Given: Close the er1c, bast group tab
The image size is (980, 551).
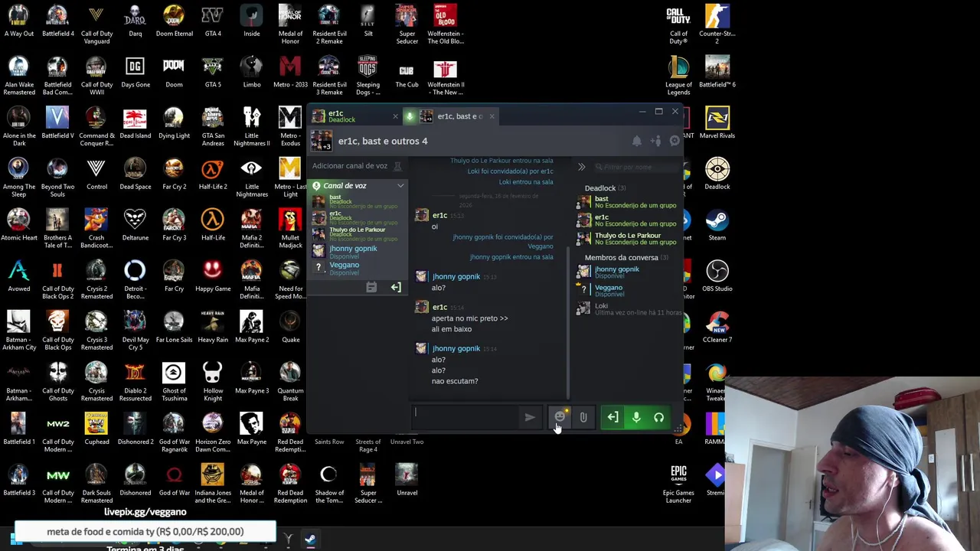Looking at the screenshot, I should coord(492,116).
